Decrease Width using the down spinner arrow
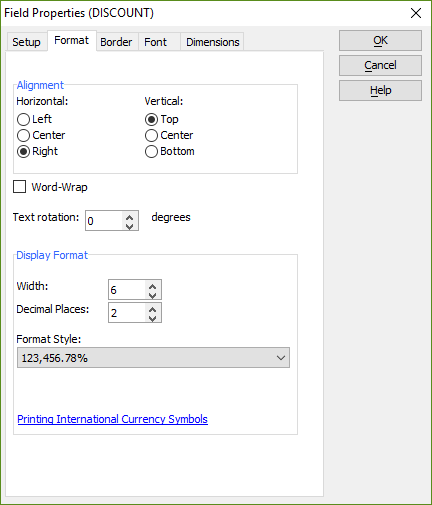This screenshot has width=432, height=505. click(153, 295)
